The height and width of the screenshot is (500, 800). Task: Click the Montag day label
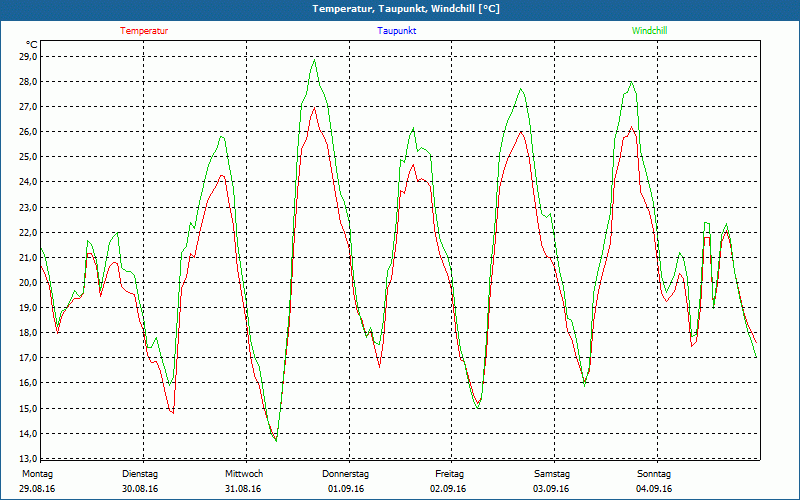point(37,474)
